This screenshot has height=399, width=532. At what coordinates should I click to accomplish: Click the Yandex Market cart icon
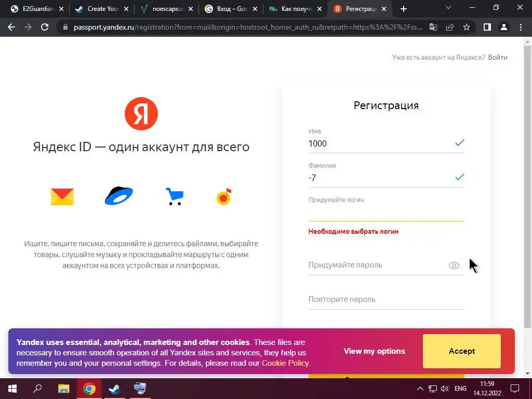click(175, 196)
